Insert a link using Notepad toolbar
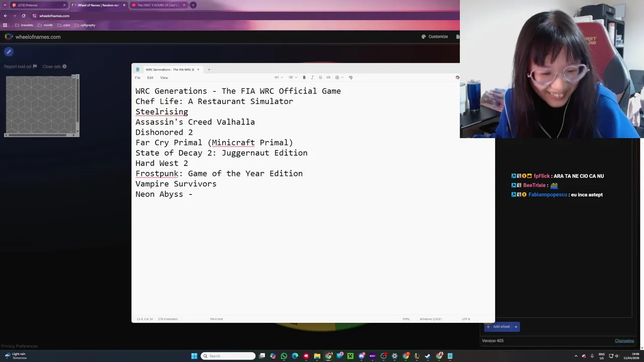Image resolution: width=644 pixels, height=362 pixels. (x=329, y=77)
